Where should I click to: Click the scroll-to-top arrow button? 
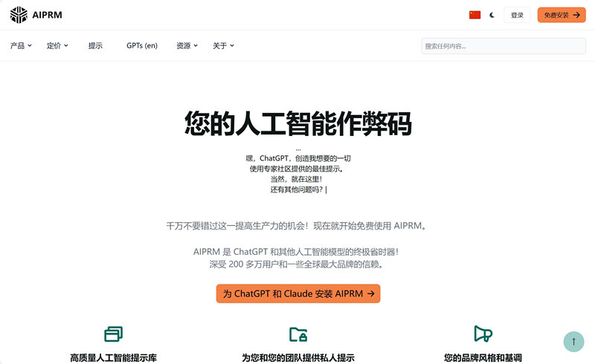click(573, 341)
